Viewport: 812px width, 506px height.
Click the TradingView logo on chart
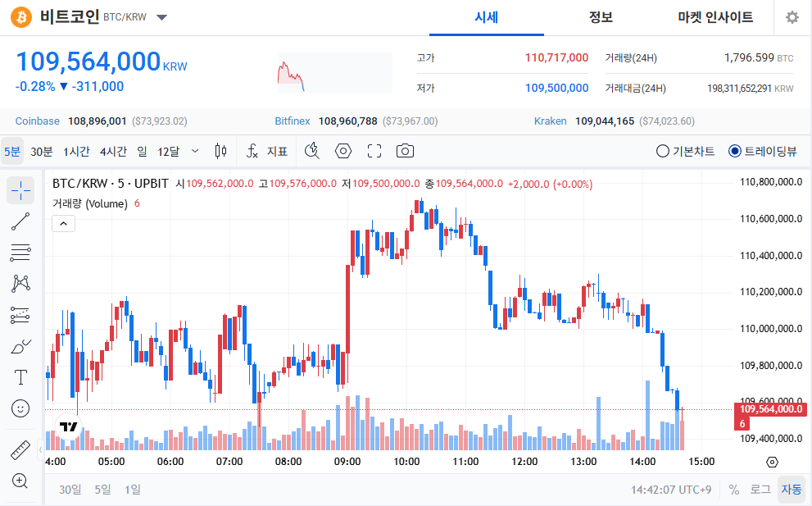68,427
